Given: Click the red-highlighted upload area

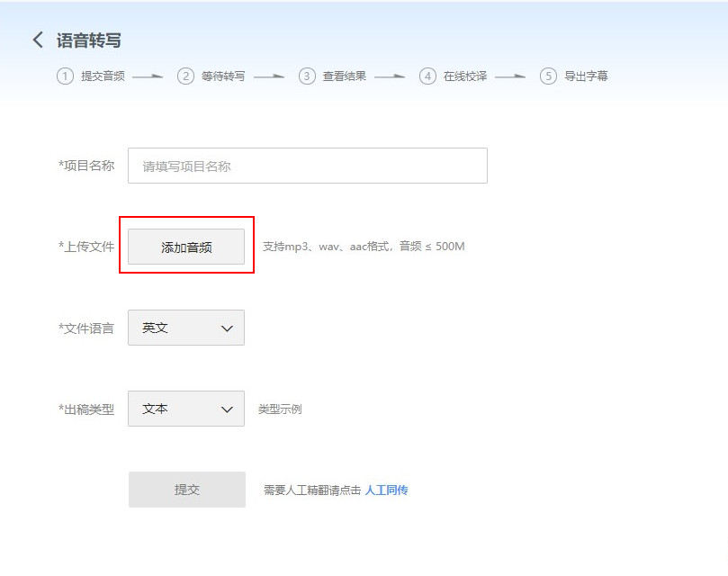Looking at the screenshot, I should tap(185, 245).
